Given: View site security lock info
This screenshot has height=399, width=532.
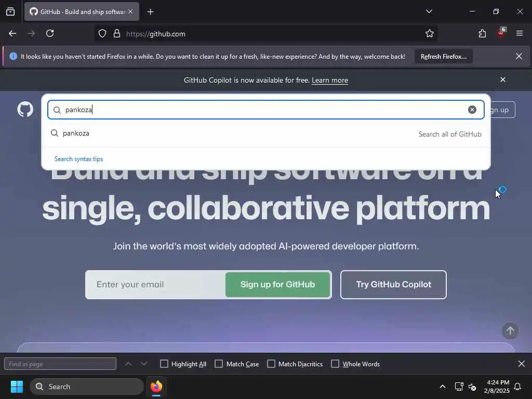Looking at the screenshot, I should point(117,34).
